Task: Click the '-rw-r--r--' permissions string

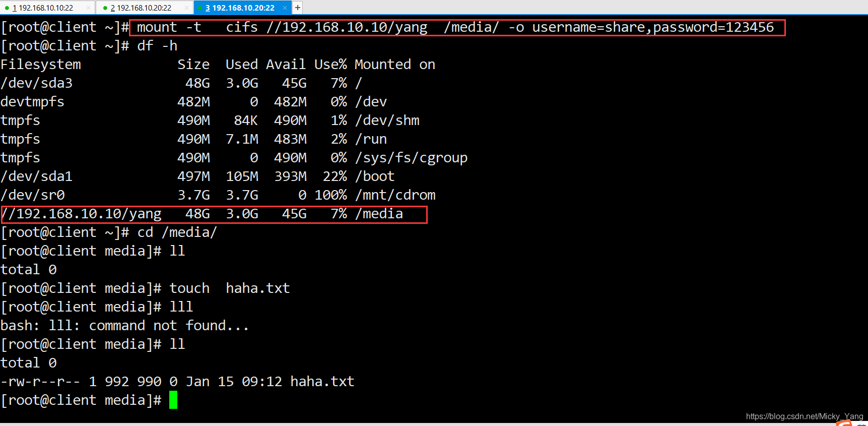Action: 40,382
